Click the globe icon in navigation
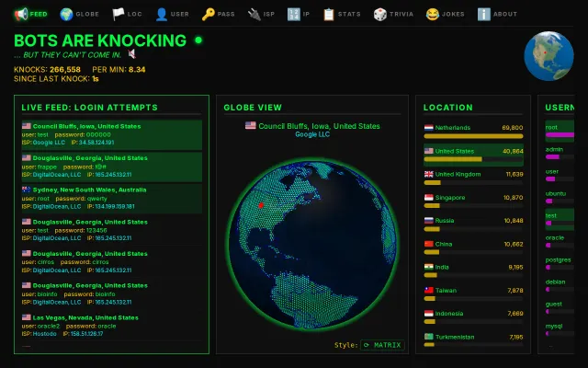The image size is (588, 368). 66,15
